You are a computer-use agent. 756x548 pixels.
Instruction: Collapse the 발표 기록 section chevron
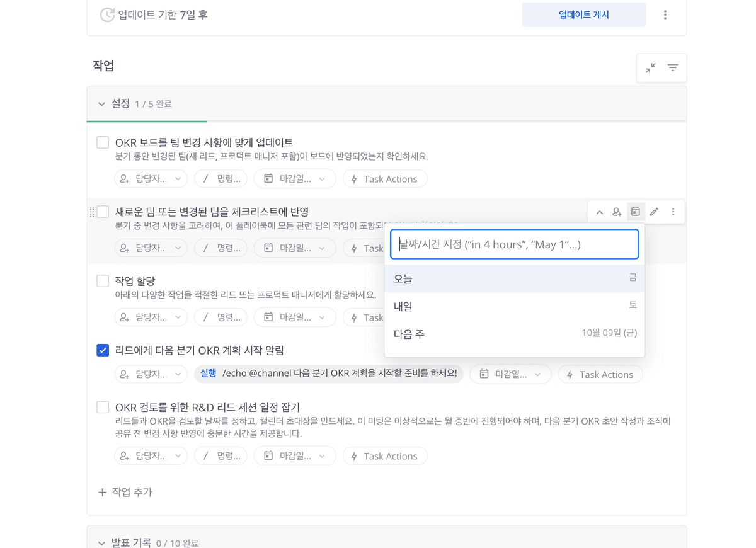tap(101, 543)
